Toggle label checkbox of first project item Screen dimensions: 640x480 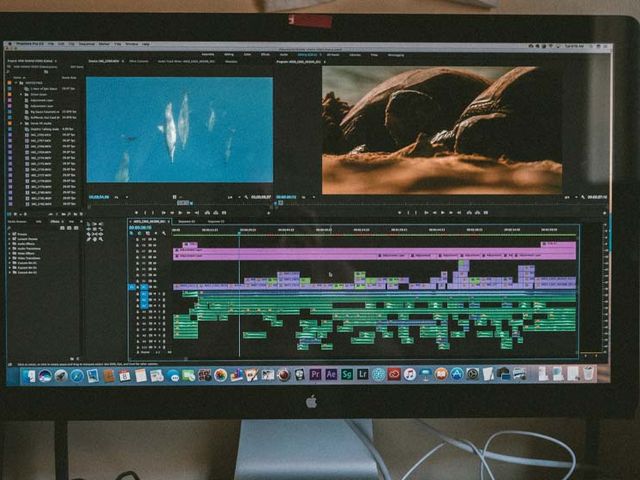click(x=9, y=82)
